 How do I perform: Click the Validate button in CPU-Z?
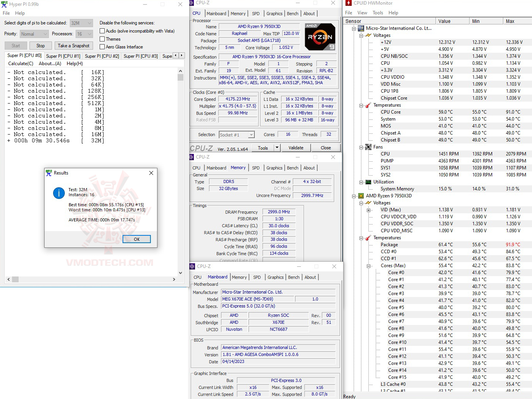tap(296, 148)
